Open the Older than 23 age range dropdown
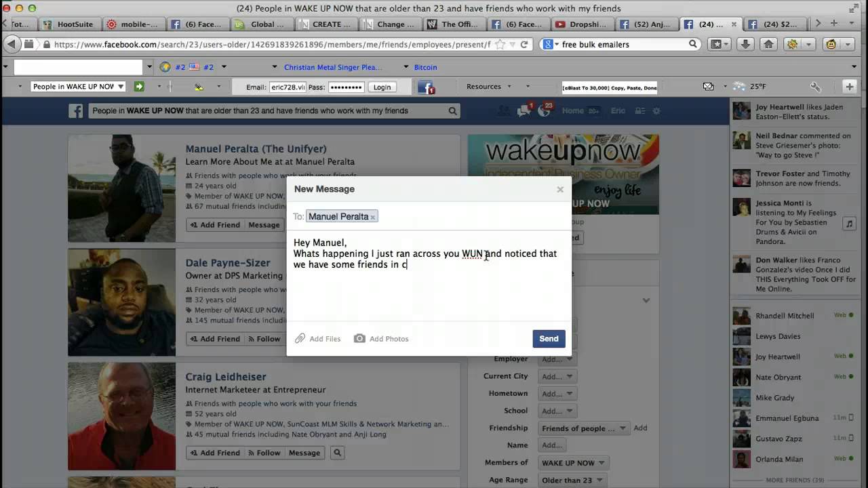The image size is (868, 488). [x=572, y=481]
